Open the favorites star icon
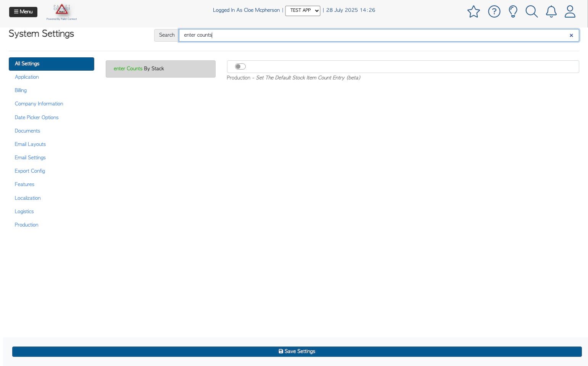Image resolution: width=588 pixels, height=366 pixels. coord(474,11)
